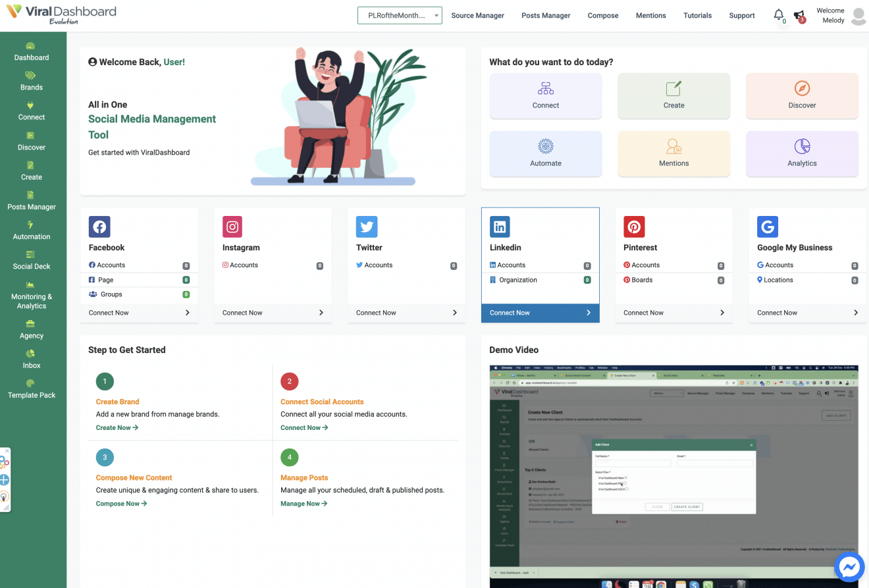Click the Instagram logo icon
869x588 pixels.
[232, 227]
